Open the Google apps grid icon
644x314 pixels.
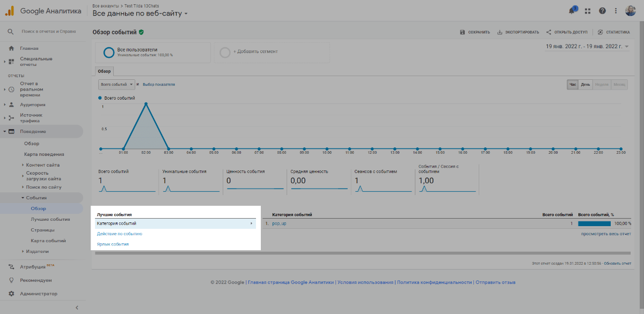pos(588,11)
